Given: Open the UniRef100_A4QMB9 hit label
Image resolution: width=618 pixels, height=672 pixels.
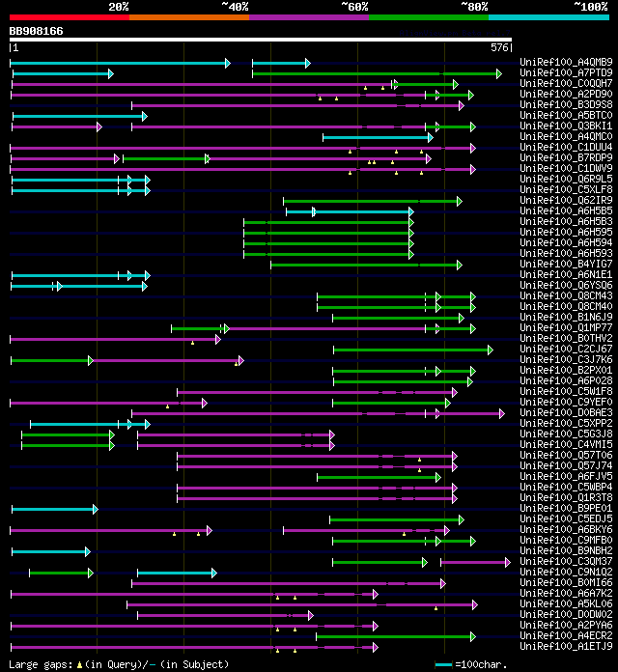Looking at the screenshot, I should click(566, 62).
